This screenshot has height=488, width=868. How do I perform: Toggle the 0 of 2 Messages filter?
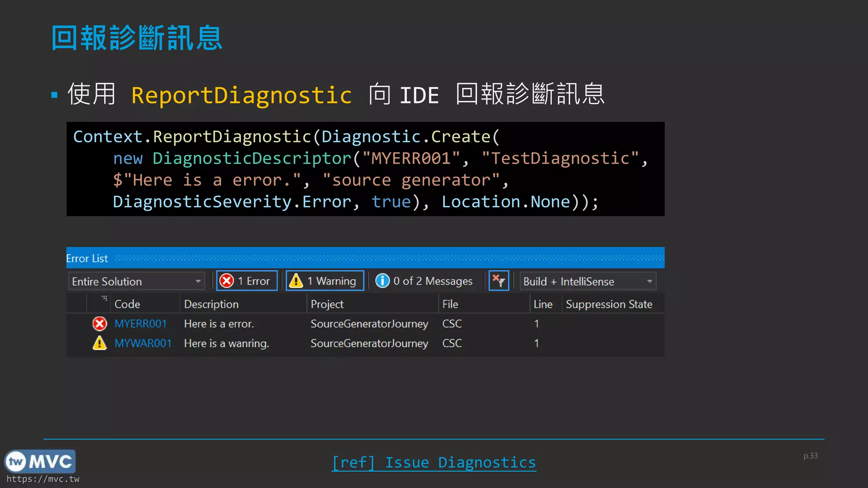pos(424,281)
